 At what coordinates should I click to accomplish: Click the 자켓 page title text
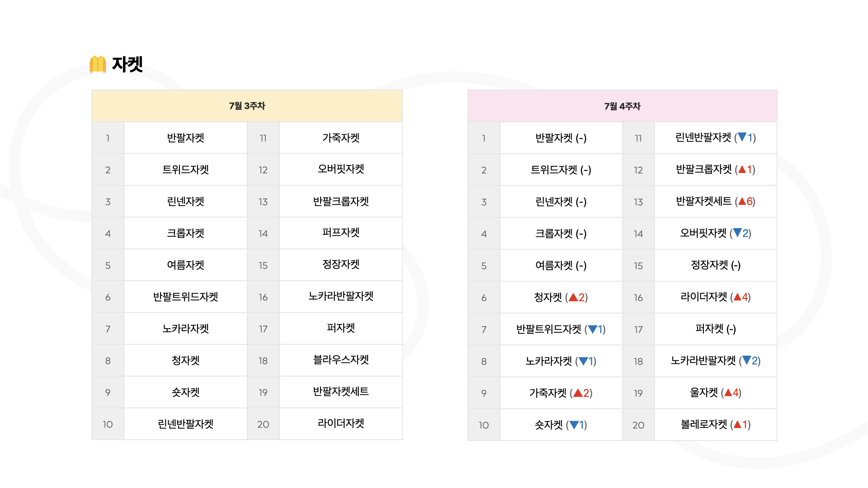coord(127,64)
